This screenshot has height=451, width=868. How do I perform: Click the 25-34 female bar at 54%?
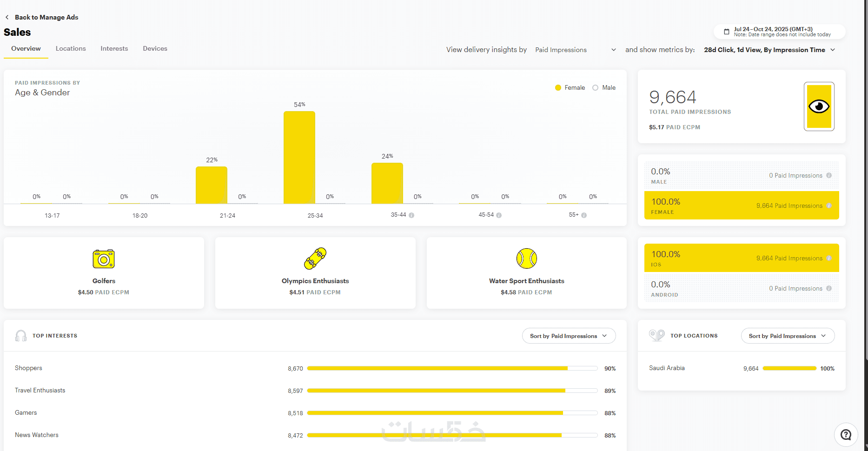tap(299, 157)
